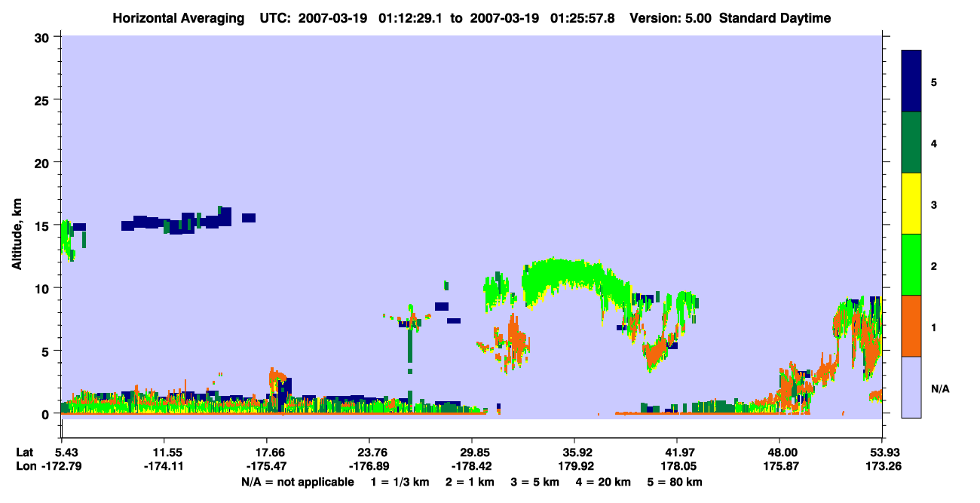Click legend text '5 = 80 km'

(x=676, y=482)
